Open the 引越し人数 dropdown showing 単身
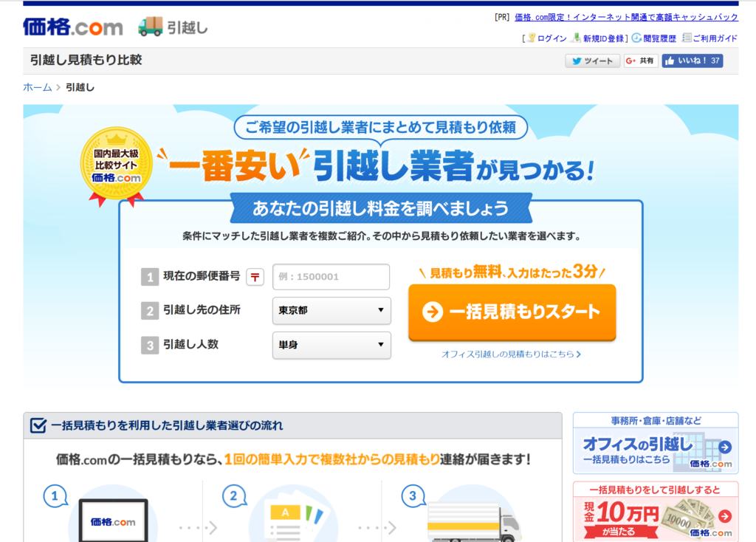Viewport: 756px width, 542px height. point(331,345)
